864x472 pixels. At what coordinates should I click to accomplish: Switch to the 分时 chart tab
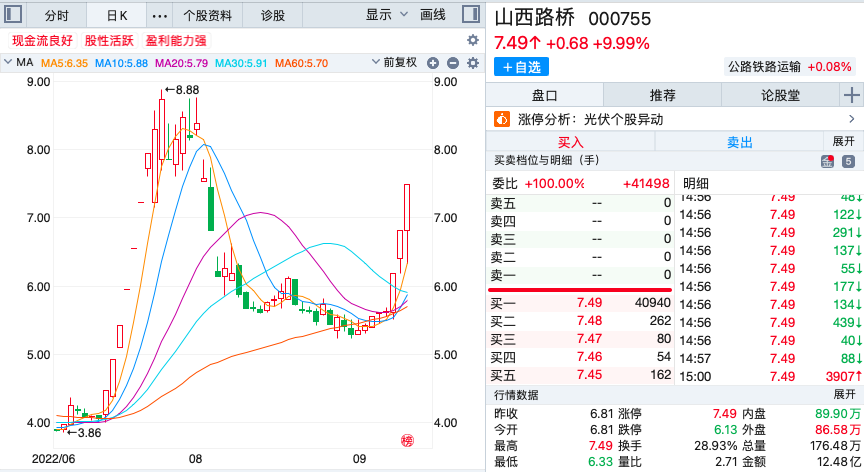click(57, 15)
